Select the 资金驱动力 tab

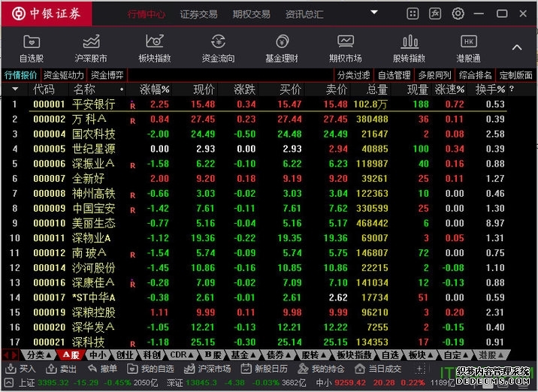[x=64, y=75]
